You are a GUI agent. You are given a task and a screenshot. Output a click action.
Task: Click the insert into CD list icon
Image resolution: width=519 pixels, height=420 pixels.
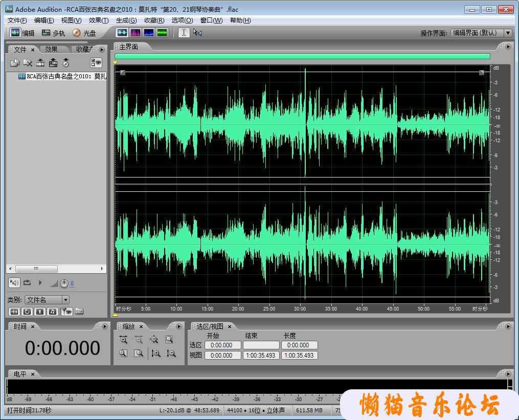tap(66, 62)
